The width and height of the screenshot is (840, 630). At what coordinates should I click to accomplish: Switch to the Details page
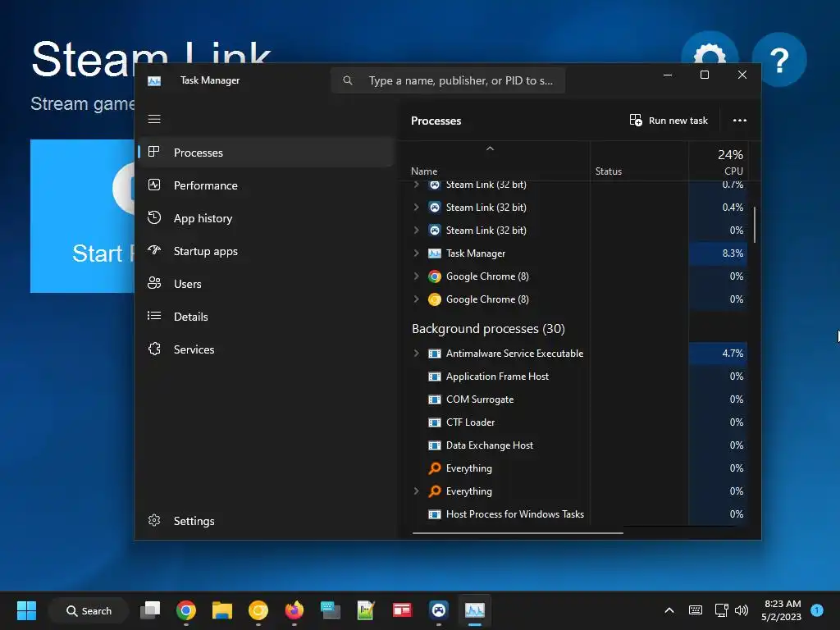pyautogui.click(x=266, y=317)
